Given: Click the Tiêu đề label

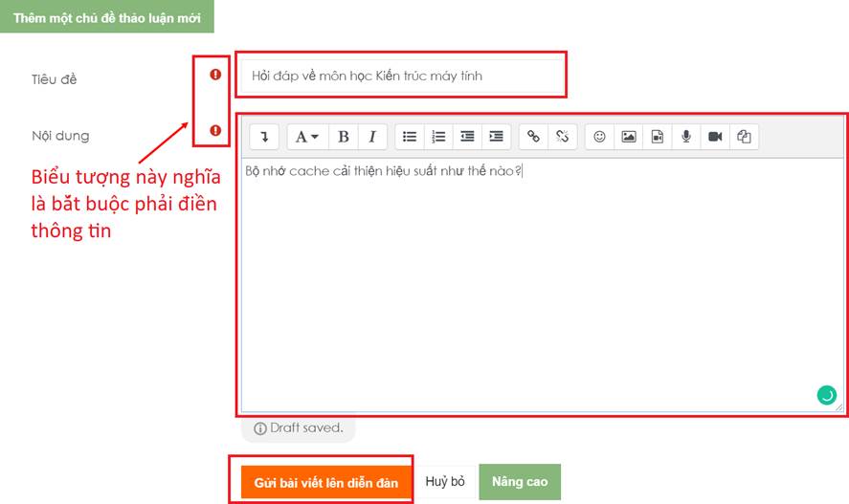Looking at the screenshot, I should pyautogui.click(x=55, y=79).
